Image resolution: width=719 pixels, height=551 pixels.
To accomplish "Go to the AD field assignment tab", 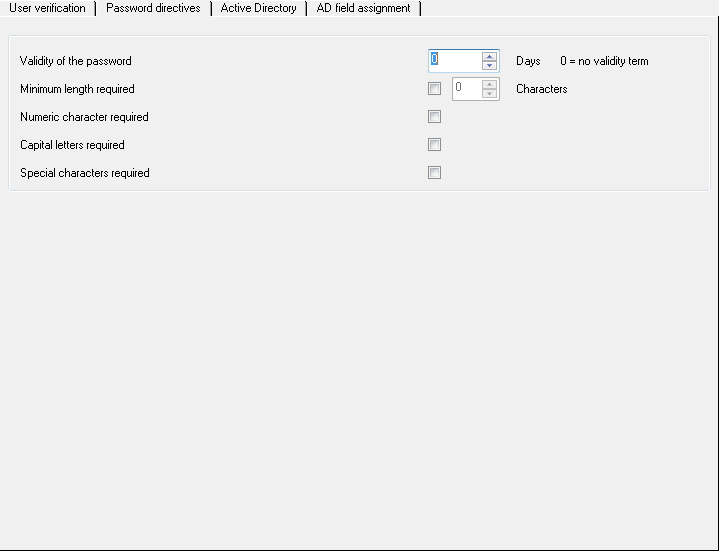I will [363, 8].
